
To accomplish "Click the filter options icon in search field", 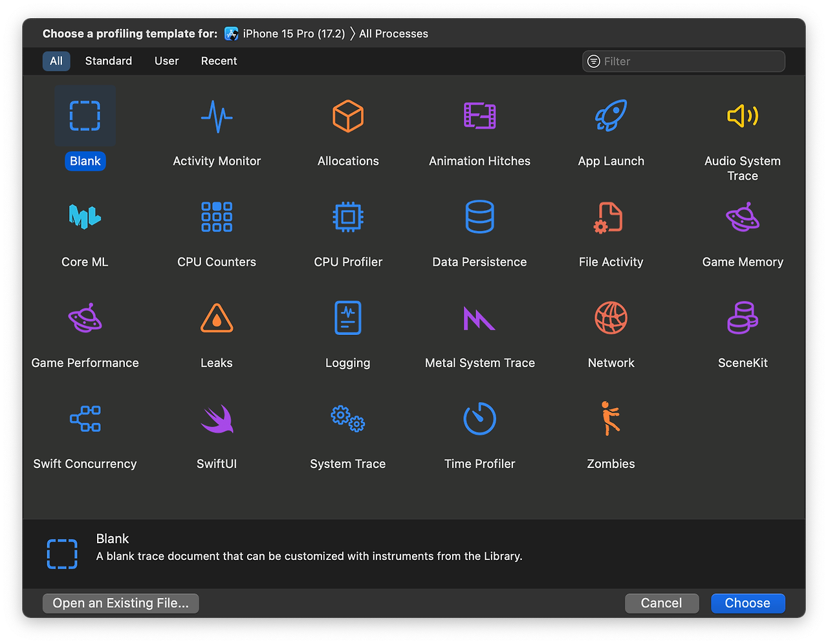I will coord(593,61).
